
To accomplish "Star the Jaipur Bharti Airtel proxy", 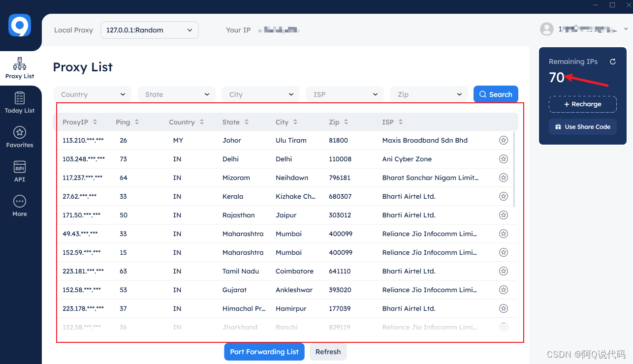I will tap(503, 215).
